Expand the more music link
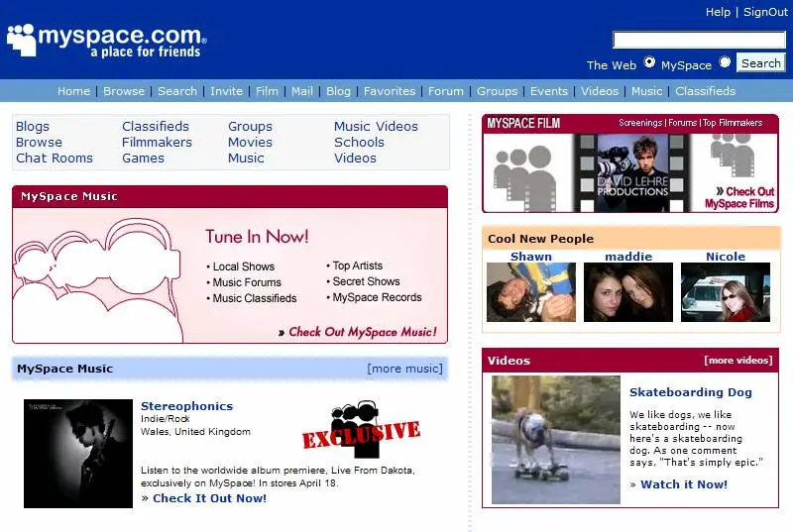 tap(404, 369)
